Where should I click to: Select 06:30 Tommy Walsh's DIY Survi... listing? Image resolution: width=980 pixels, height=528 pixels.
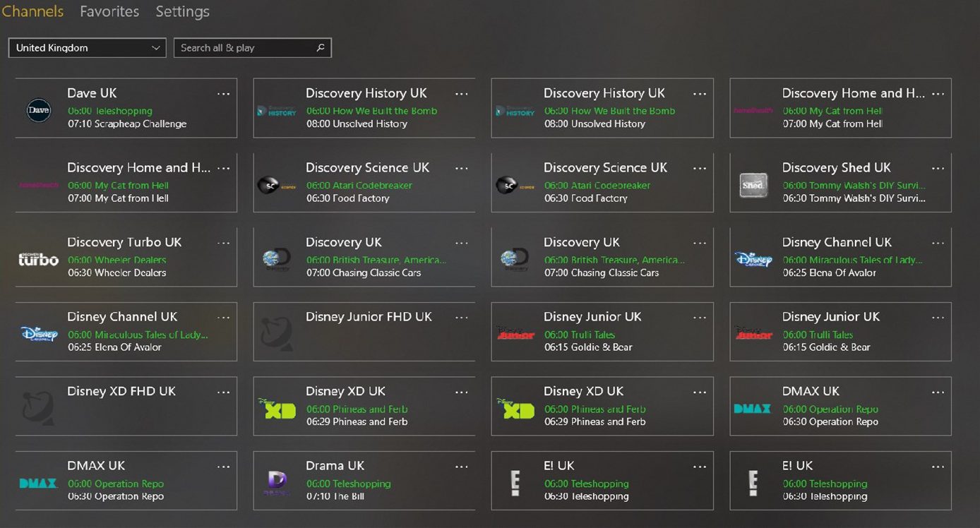tap(854, 198)
